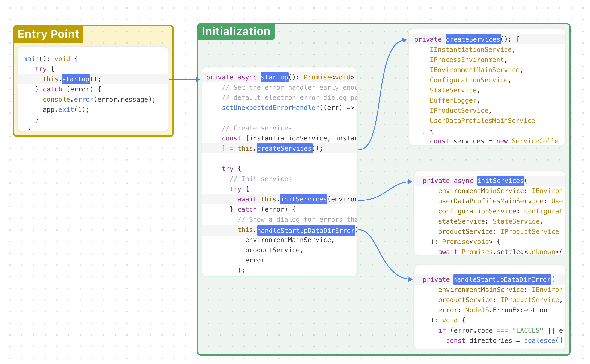Click the EACCES string in error handler
Screen dimensions: 590x364
[528, 330]
